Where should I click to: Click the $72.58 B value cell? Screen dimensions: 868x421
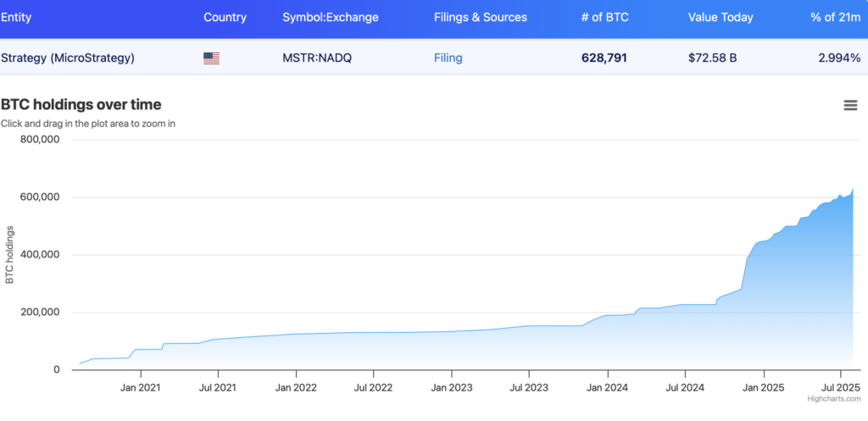pos(712,58)
